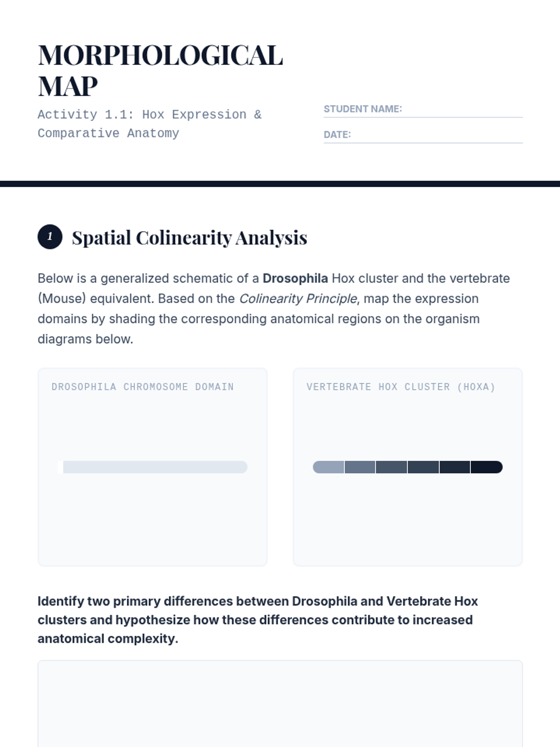Image resolution: width=560 pixels, height=747 pixels.
Task: Select the fourth HOXA segment from the left
Action: point(423,467)
